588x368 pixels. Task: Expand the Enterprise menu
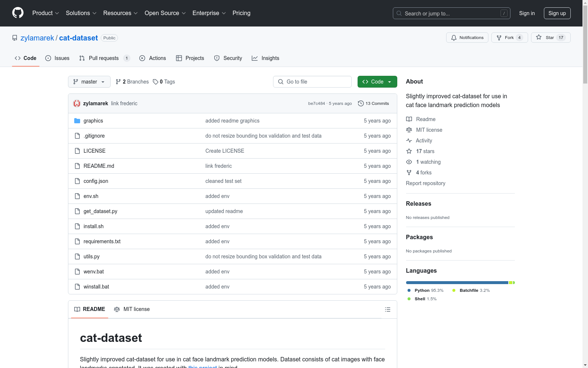tap(209, 13)
